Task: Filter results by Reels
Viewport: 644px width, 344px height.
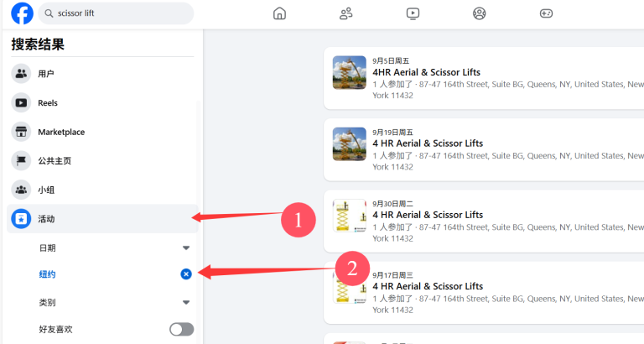Action: tap(102, 102)
